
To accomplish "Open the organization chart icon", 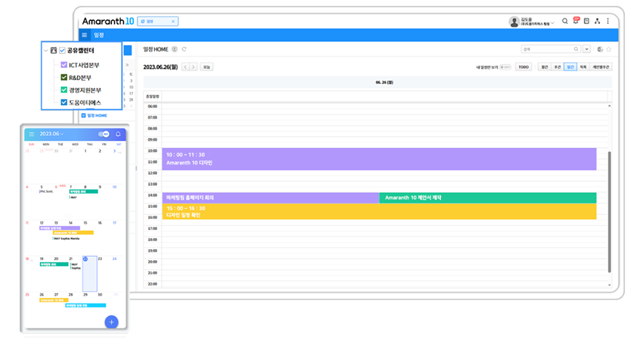I will click(x=597, y=22).
